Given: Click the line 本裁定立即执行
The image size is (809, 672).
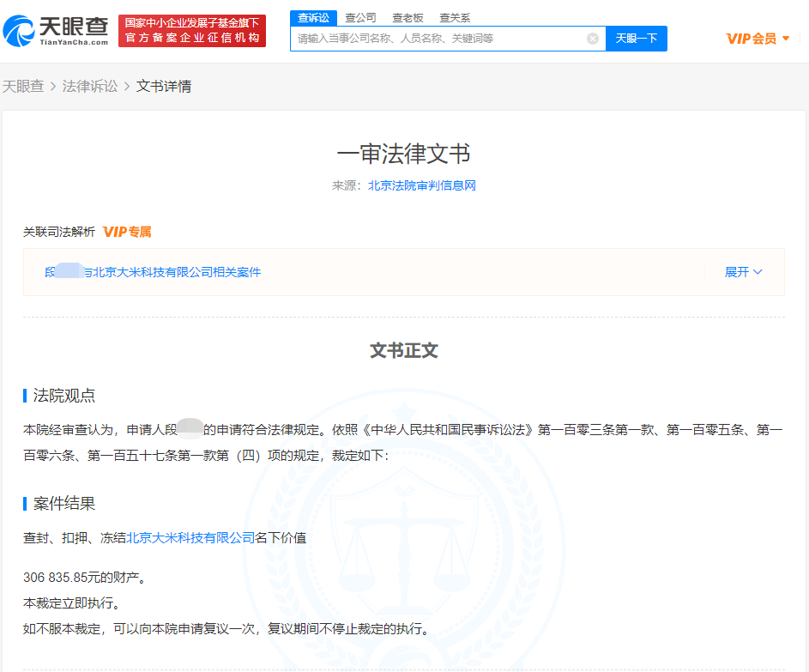Looking at the screenshot, I should click(x=71, y=602).
